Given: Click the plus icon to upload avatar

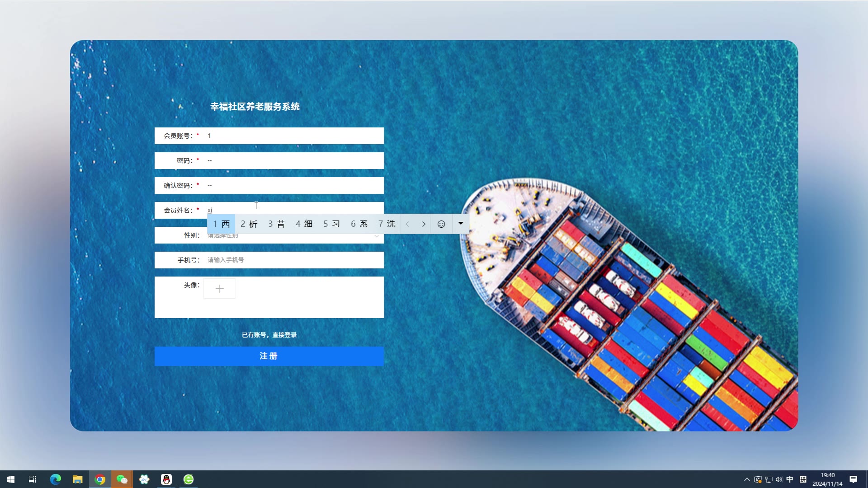Looking at the screenshot, I should click(x=220, y=289).
